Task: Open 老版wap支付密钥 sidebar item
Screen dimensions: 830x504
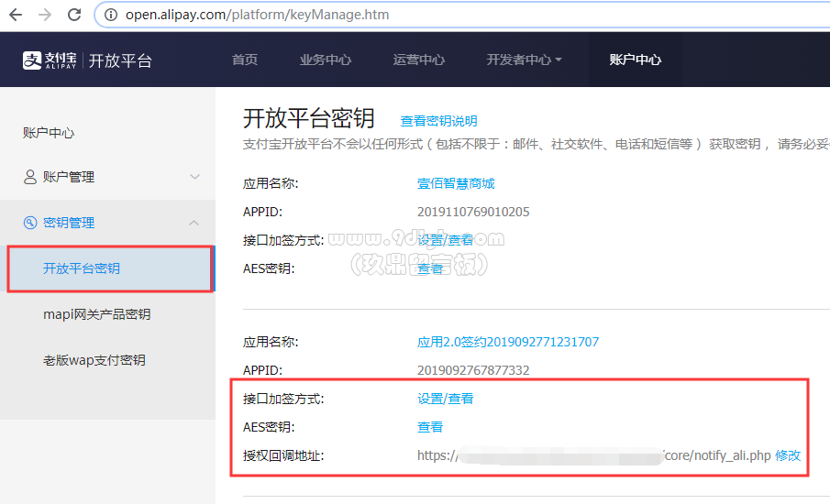Action: point(94,360)
